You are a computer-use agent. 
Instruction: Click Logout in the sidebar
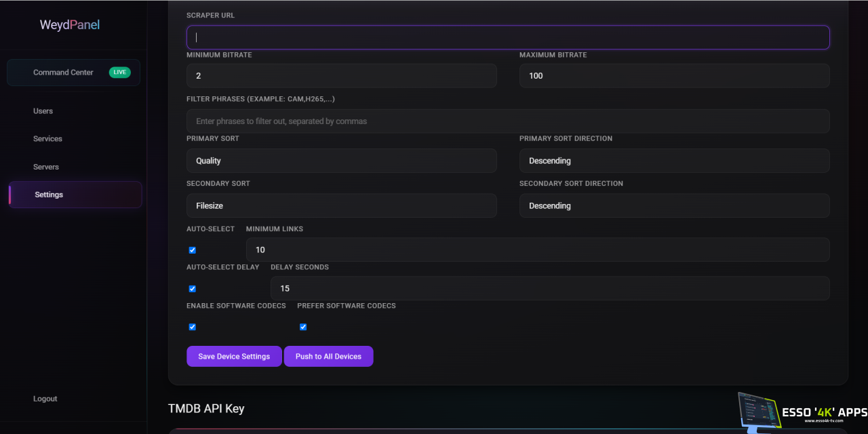coord(45,399)
